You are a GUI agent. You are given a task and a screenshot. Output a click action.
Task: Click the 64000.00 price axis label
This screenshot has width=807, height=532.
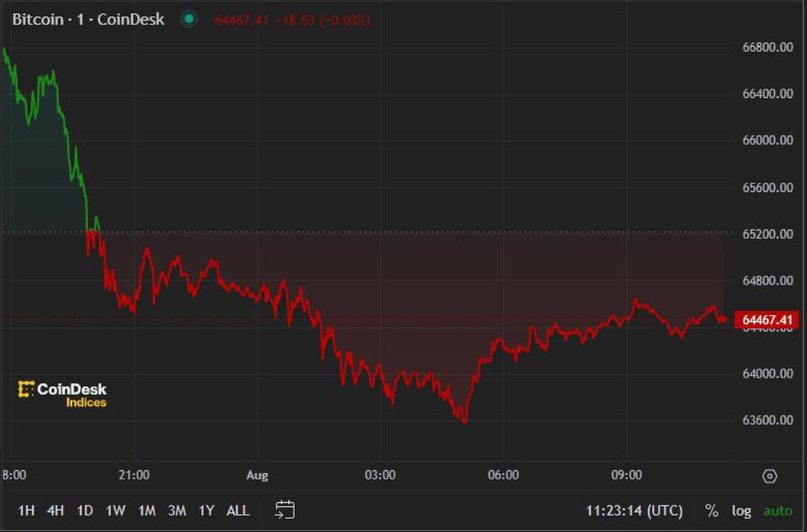tap(767, 373)
